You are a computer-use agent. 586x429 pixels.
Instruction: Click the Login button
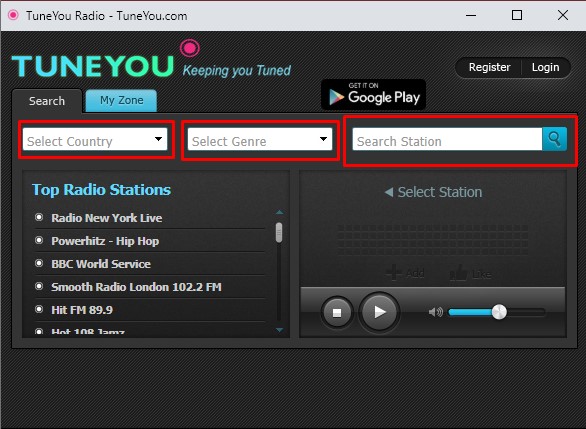point(546,67)
